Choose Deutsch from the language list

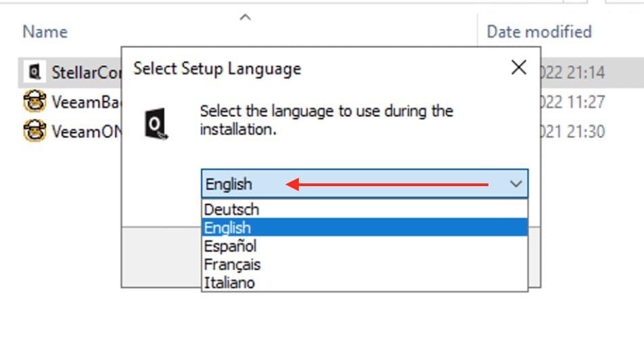[231, 210]
